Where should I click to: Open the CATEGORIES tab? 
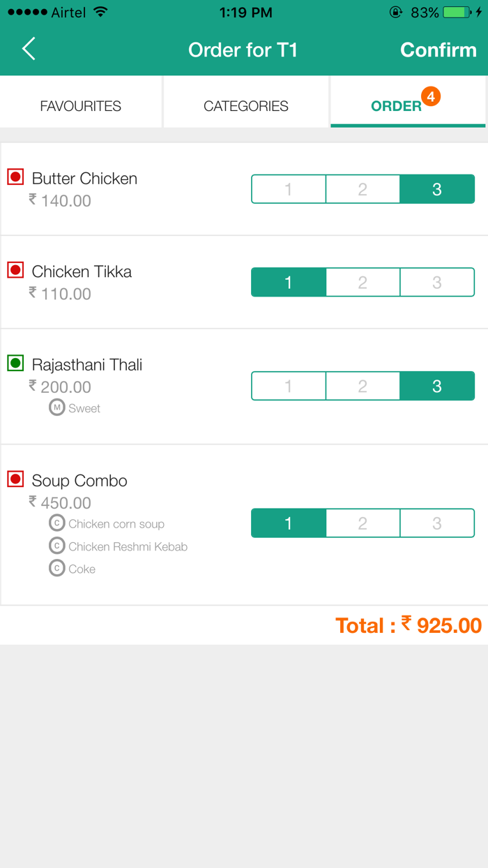[x=245, y=105]
